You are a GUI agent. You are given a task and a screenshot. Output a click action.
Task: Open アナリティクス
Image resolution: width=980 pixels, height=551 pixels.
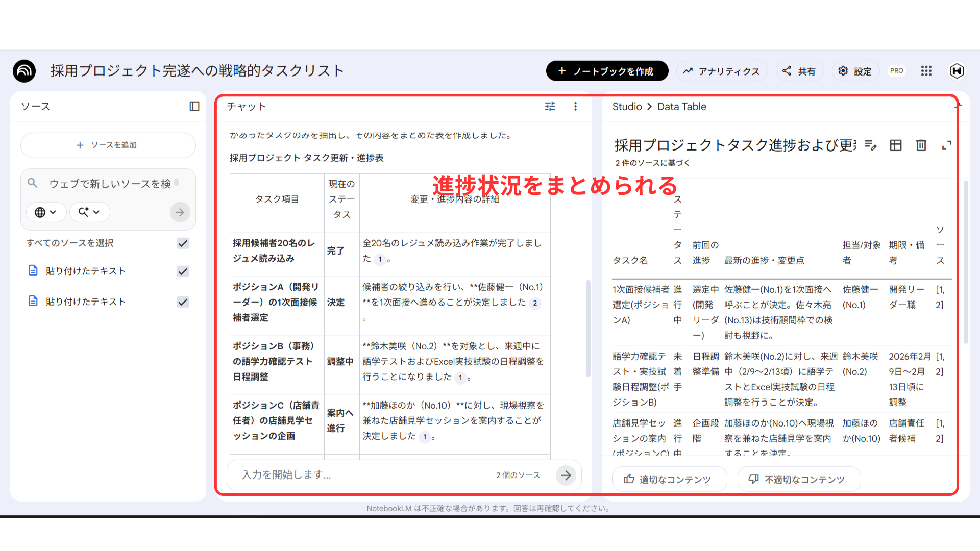pyautogui.click(x=722, y=71)
